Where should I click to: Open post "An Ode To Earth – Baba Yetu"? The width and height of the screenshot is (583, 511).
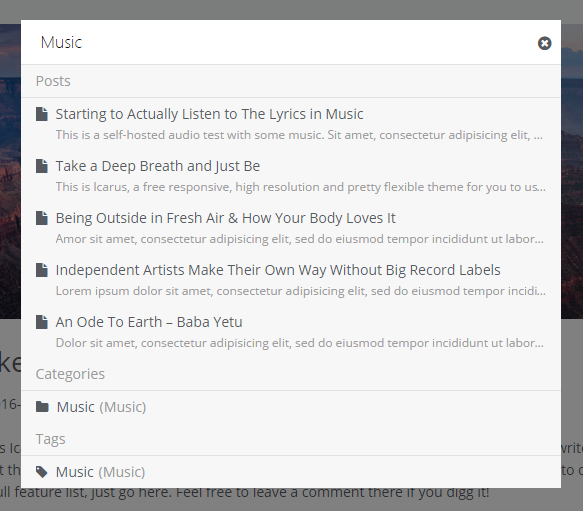[149, 322]
